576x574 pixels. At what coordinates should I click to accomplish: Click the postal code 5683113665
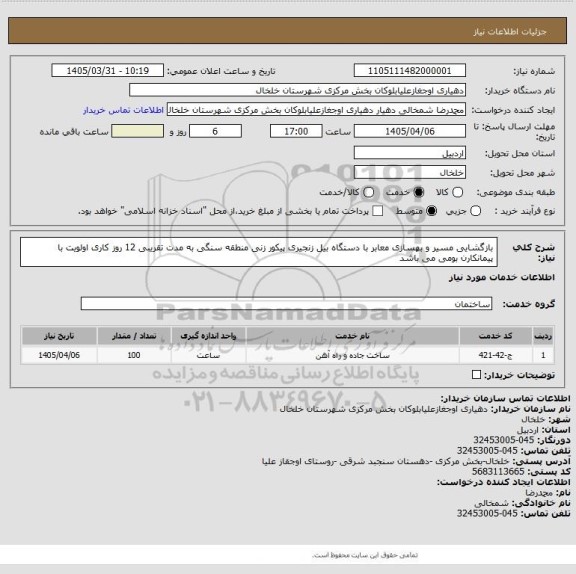(498, 472)
